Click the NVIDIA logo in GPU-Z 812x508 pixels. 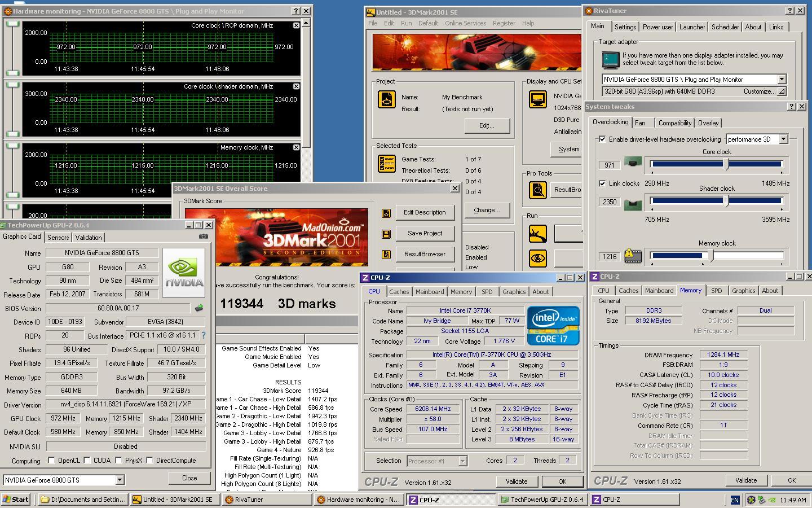pyautogui.click(x=183, y=273)
